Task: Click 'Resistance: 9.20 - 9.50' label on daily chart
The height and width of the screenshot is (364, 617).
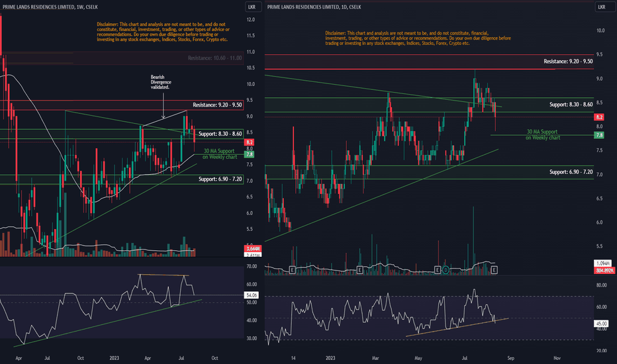Action: pos(568,62)
